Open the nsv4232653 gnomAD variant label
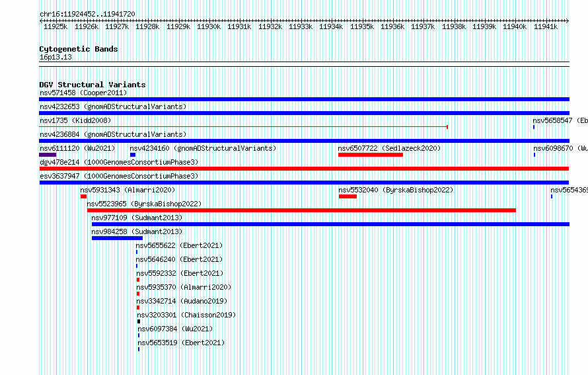The width and height of the screenshot is (588, 375). pos(113,106)
